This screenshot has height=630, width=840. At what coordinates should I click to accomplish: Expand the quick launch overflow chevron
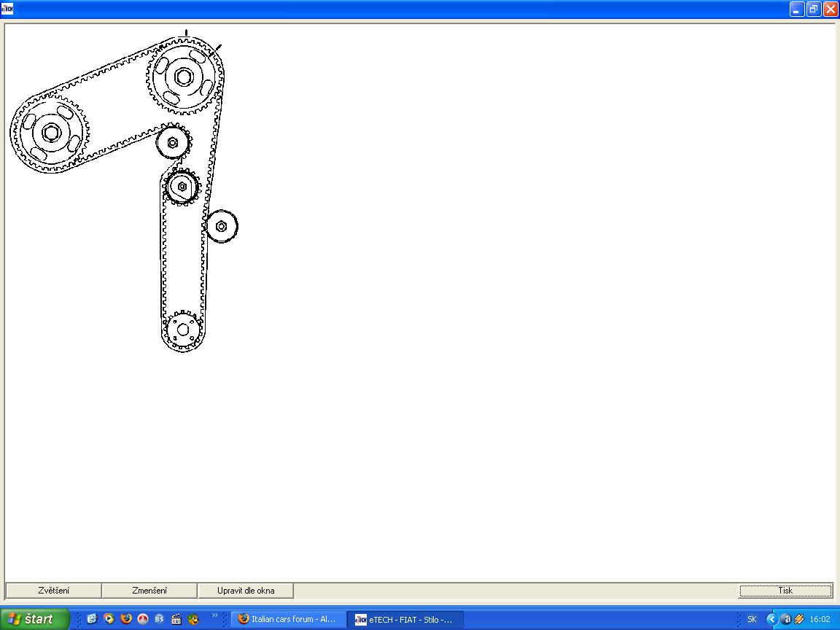215,615
